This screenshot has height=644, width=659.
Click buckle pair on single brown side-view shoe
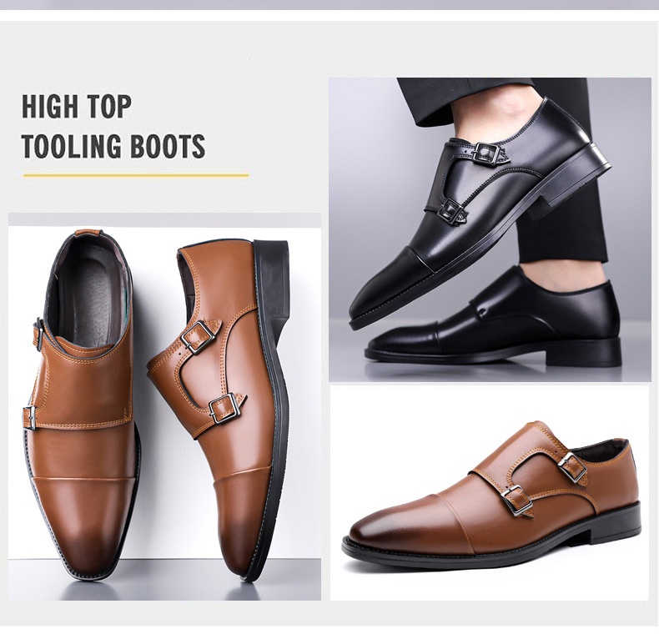pyautogui.click(x=542, y=484)
